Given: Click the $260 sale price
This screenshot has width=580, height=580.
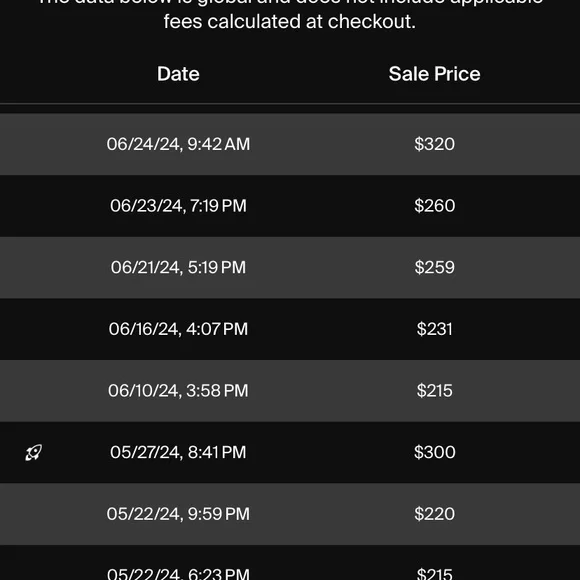Looking at the screenshot, I should point(434,206).
